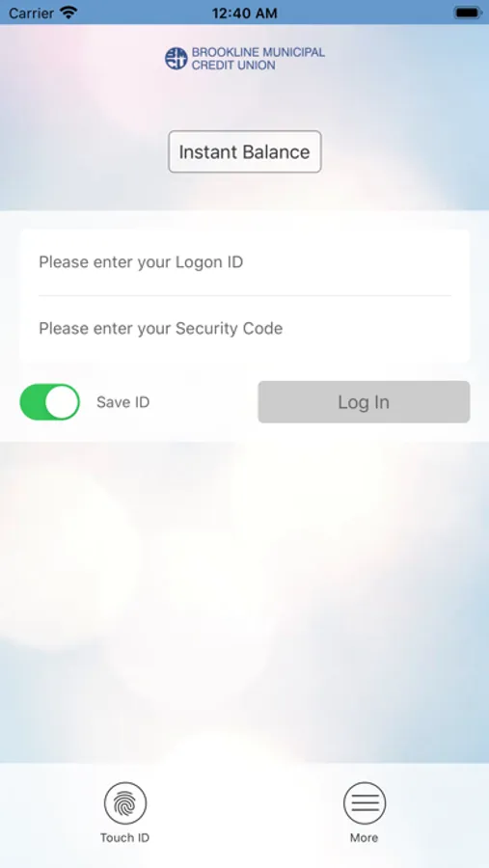Click the 12:40 AM clock in status bar

tap(244, 13)
